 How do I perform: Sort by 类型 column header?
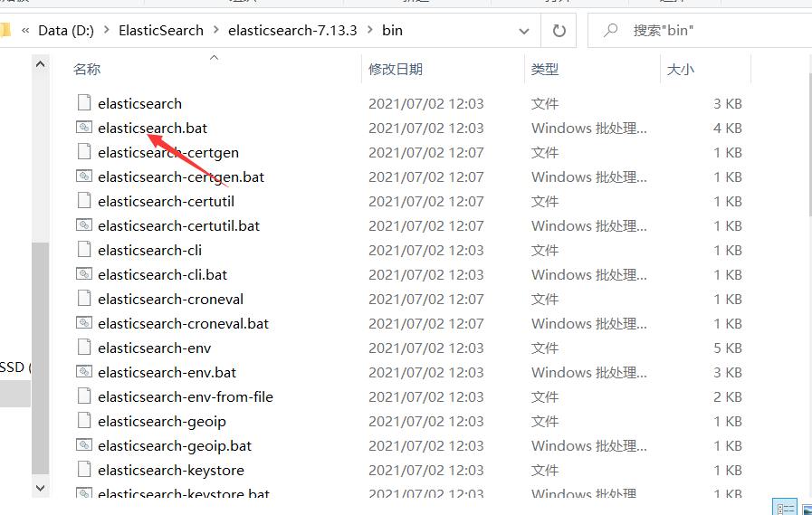coord(545,69)
